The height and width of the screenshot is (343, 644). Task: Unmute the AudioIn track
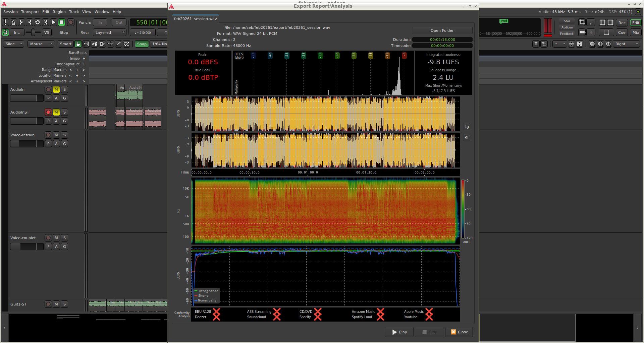click(56, 89)
